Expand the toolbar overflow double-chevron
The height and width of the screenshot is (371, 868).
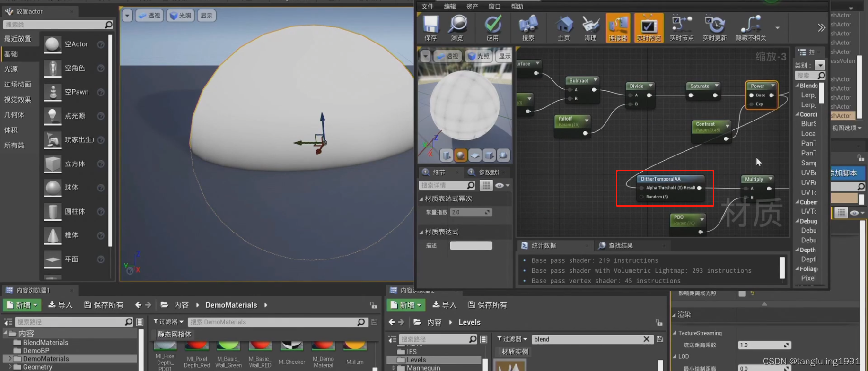[821, 28]
